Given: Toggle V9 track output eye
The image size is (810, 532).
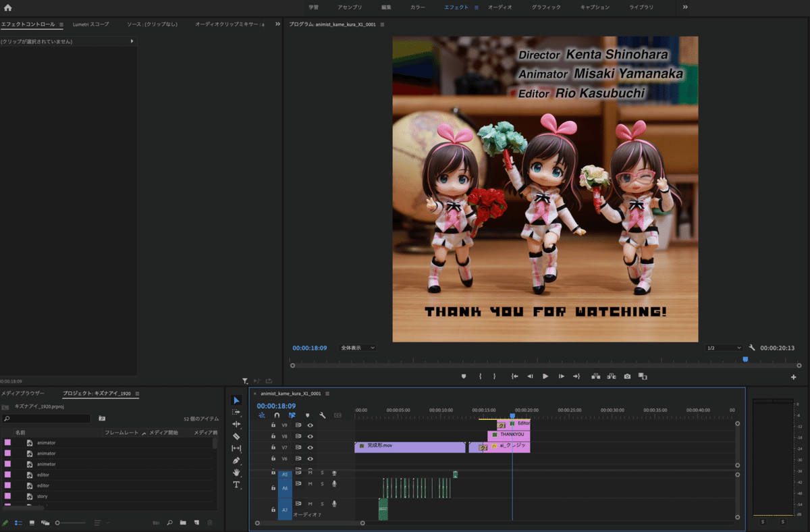Looking at the screenshot, I should coord(310,425).
